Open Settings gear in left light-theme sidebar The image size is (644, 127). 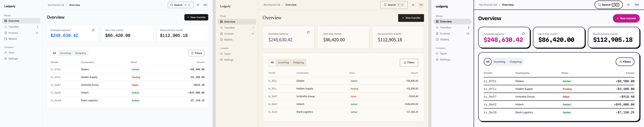click(6, 59)
